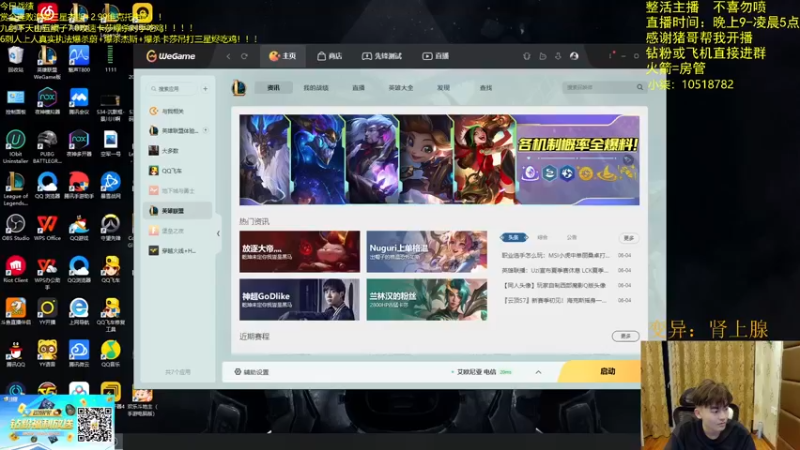Click 更多 beside the news filters
The width and height of the screenshot is (800, 450).
click(x=629, y=238)
